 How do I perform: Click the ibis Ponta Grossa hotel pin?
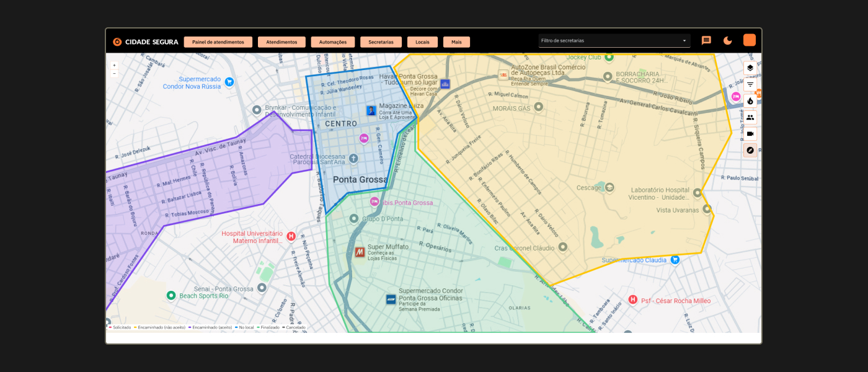click(374, 201)
